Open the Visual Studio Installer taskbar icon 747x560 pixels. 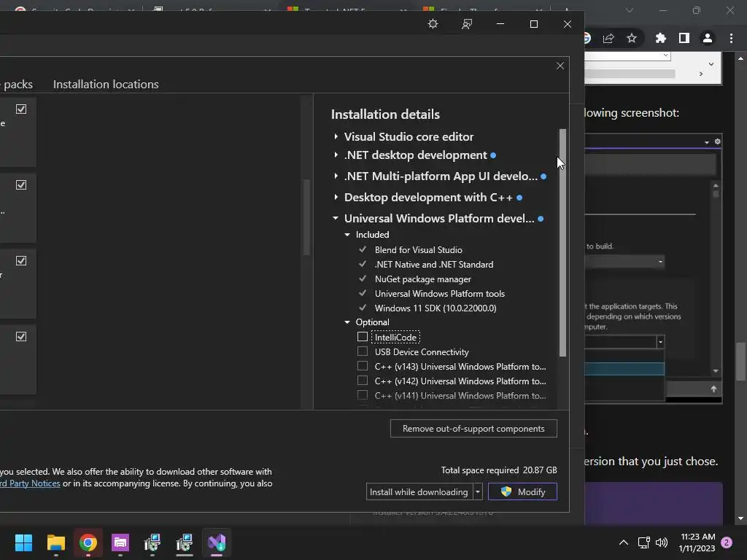tap(217, 542)
